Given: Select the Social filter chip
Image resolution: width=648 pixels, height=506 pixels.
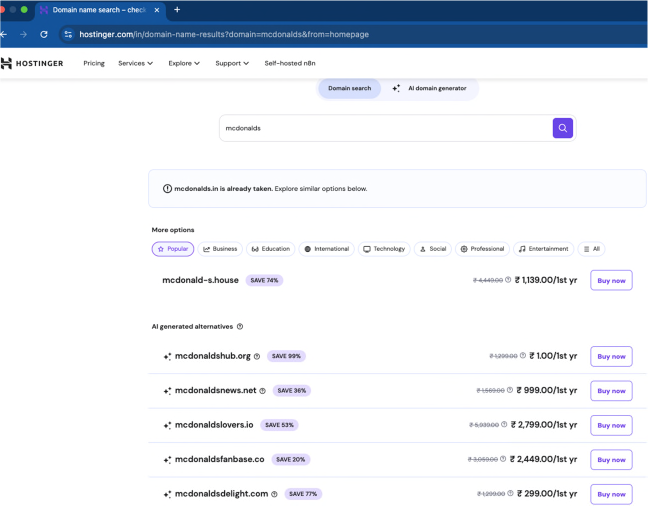Looking at the screenshot, I should (433, 249).
